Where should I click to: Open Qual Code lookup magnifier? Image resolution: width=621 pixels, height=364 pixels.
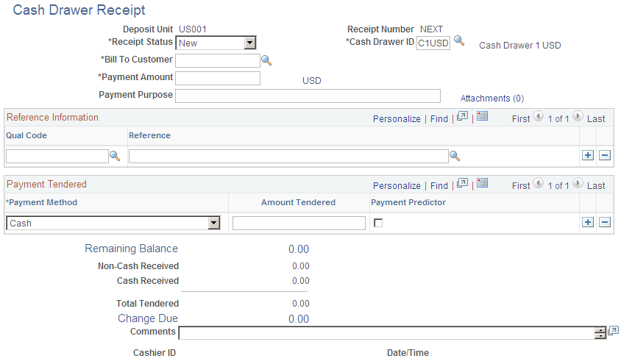click(x=115, y=156)
